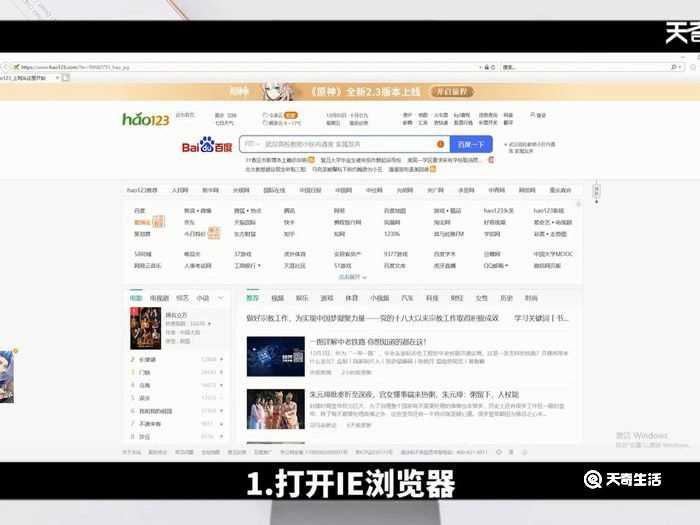Select the 汽车 news tab
The image size is (700, 525).
tap(407, 298)
